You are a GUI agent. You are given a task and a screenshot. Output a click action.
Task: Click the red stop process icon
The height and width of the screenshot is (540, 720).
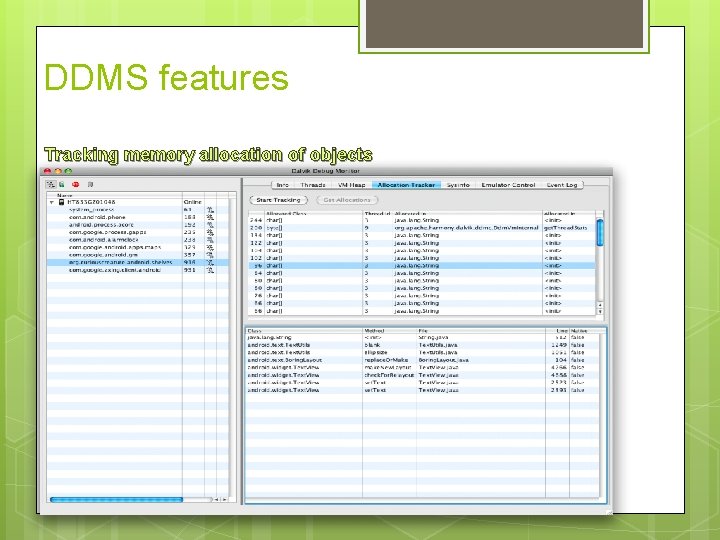76,185
